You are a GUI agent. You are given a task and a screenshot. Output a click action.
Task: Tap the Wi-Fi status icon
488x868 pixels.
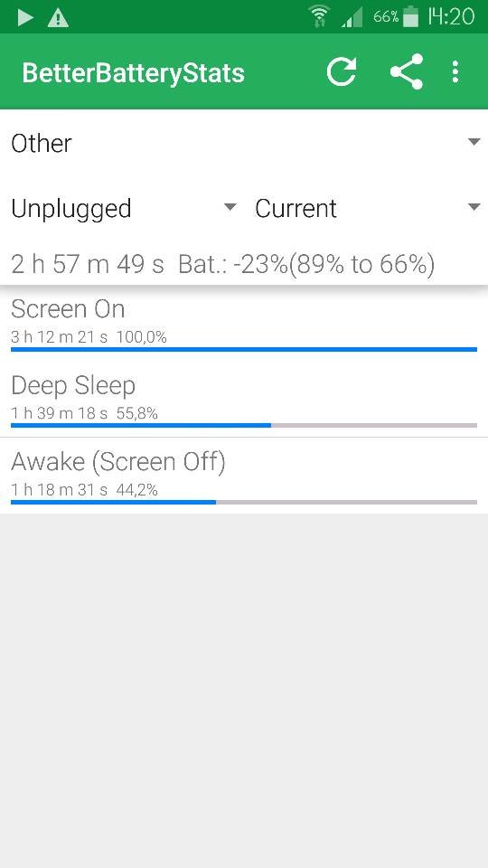(319, 16)
